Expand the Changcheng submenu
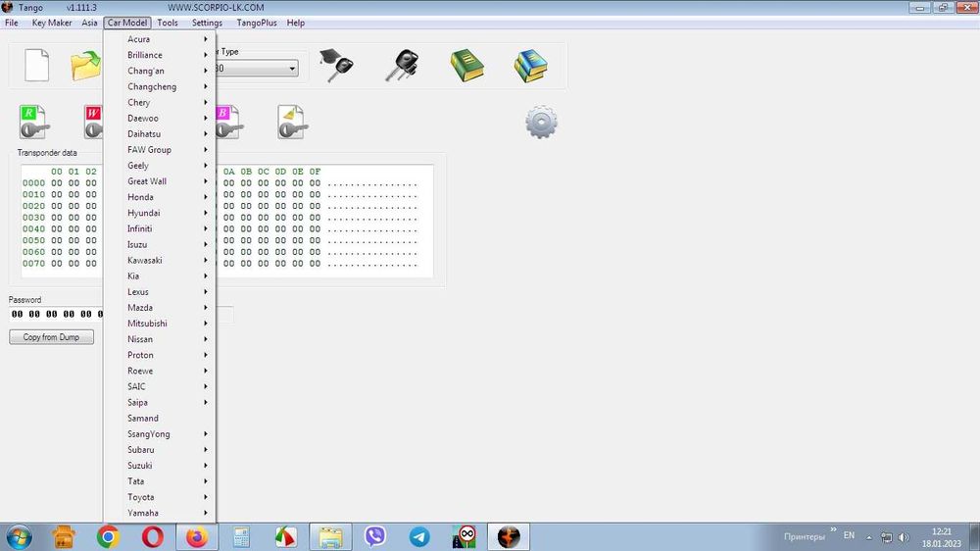 160,86
